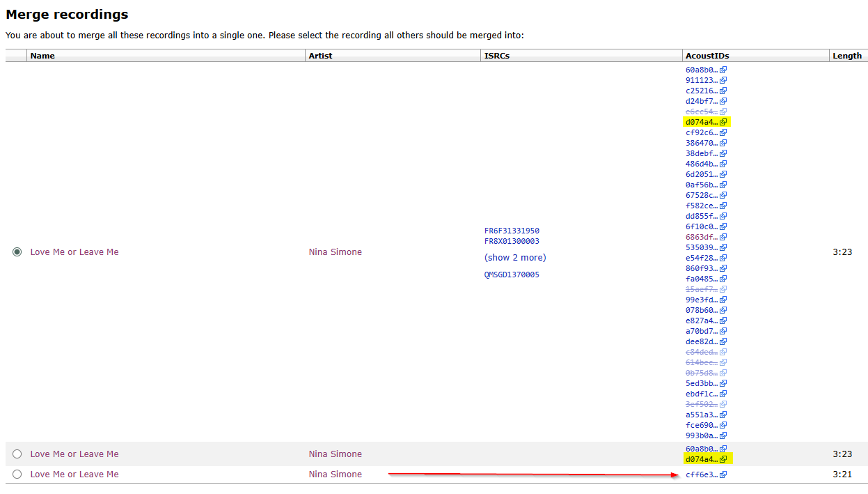The image size is (868, 494).
Task: Open AcoustID 386470 link
Action: point(701,143)
